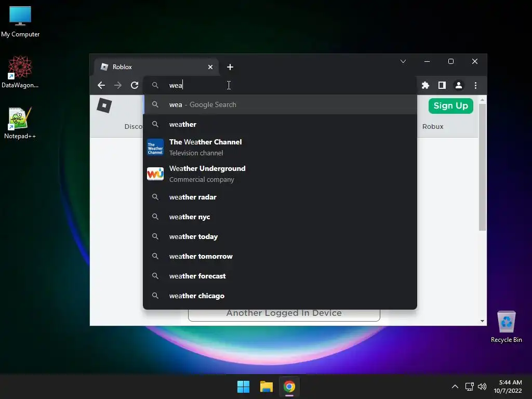This screenshot has width=532, height=399.
Task: Click the green Sign Up button
Action: point(450,106)
